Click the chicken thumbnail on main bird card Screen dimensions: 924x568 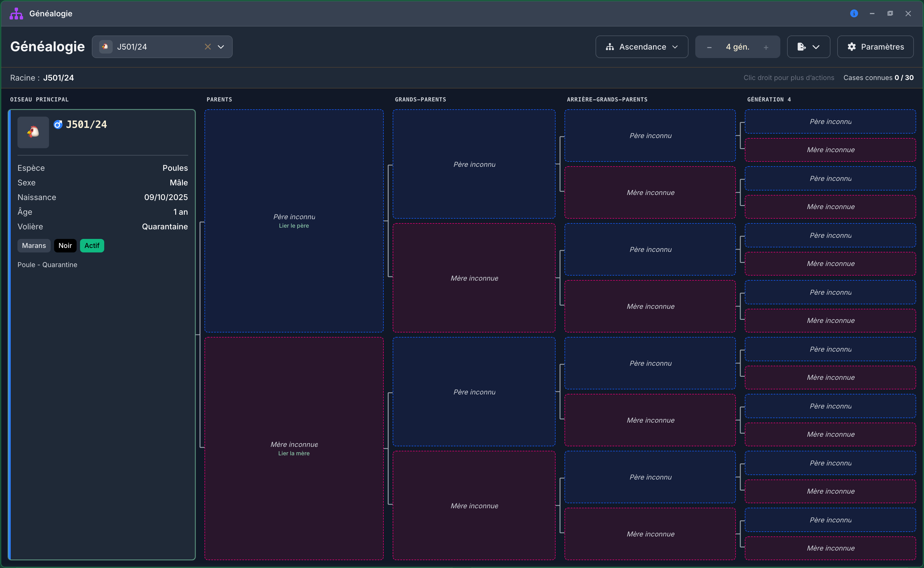point(33,132)
